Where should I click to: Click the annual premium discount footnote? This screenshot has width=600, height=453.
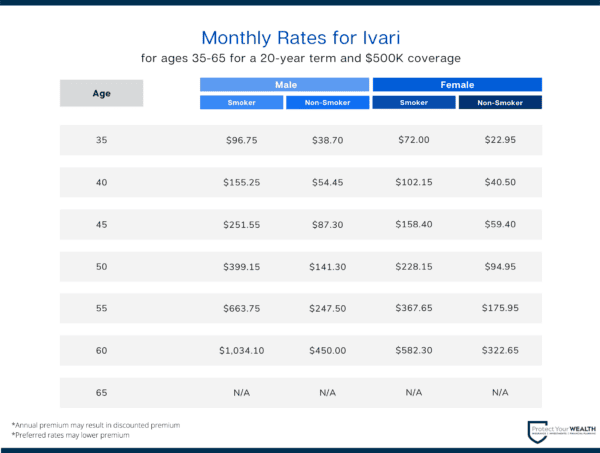96,424
